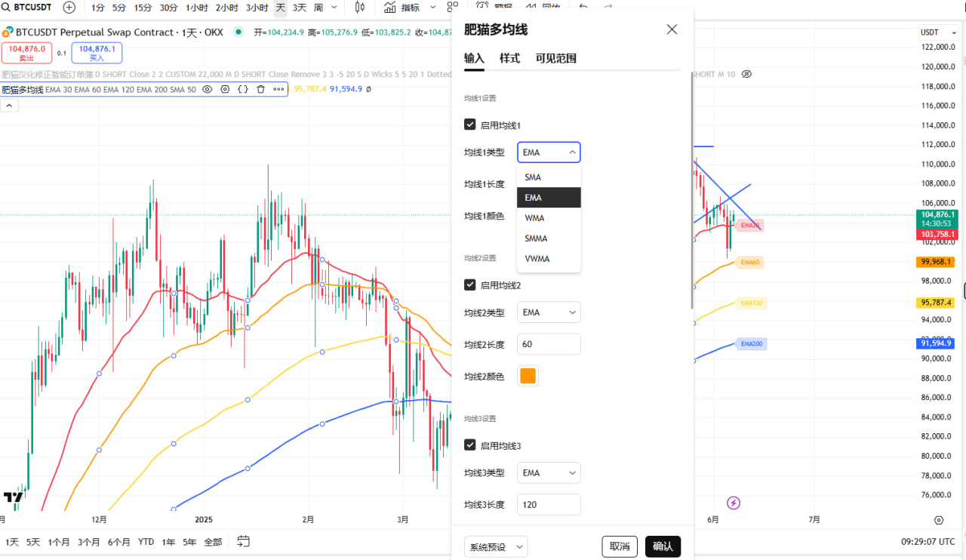Disable the 启用均线1 checkbox
The height and width of the screenshot is (560, 966).
469,125
